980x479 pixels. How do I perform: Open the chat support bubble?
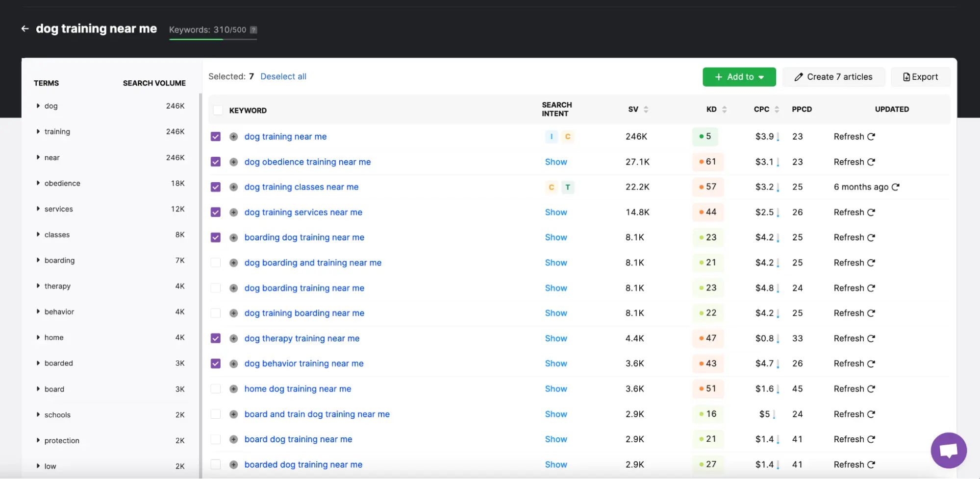coord(949,450)
